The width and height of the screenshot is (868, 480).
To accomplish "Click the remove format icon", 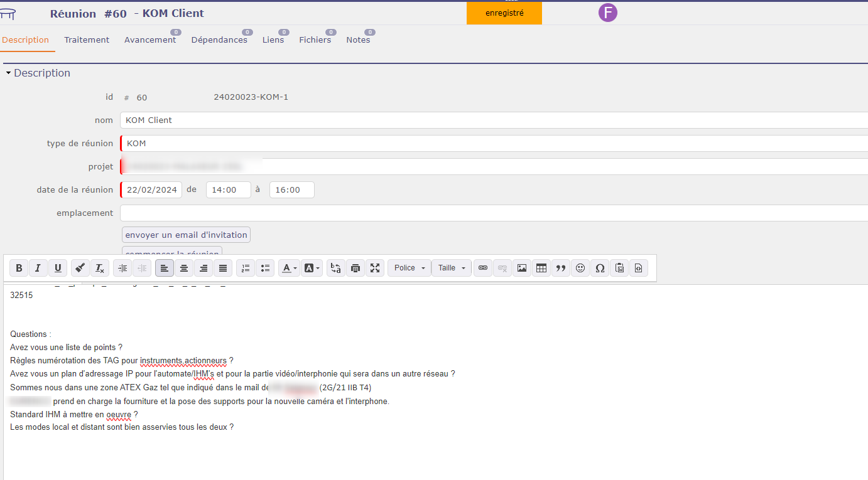I will pyautogui.click(x=99, y=268).
